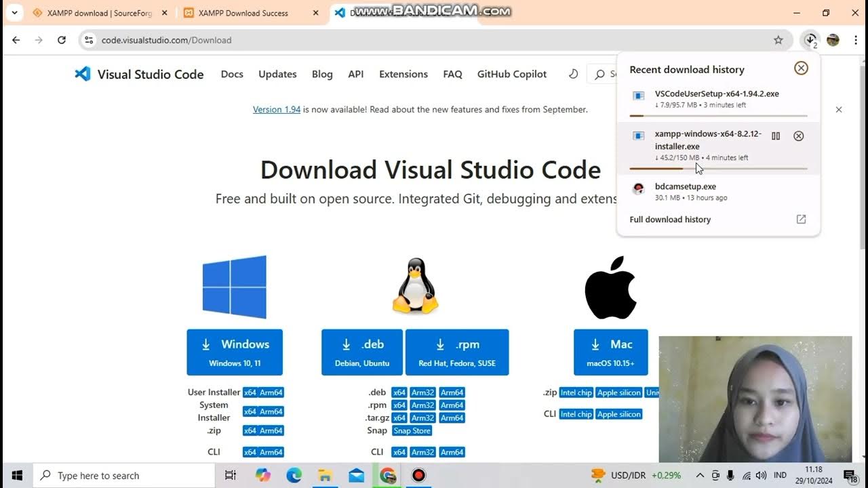Open the Chrome profile avatar
The width and height of the screenshot is (868, 488).
(x=833, y=40)
